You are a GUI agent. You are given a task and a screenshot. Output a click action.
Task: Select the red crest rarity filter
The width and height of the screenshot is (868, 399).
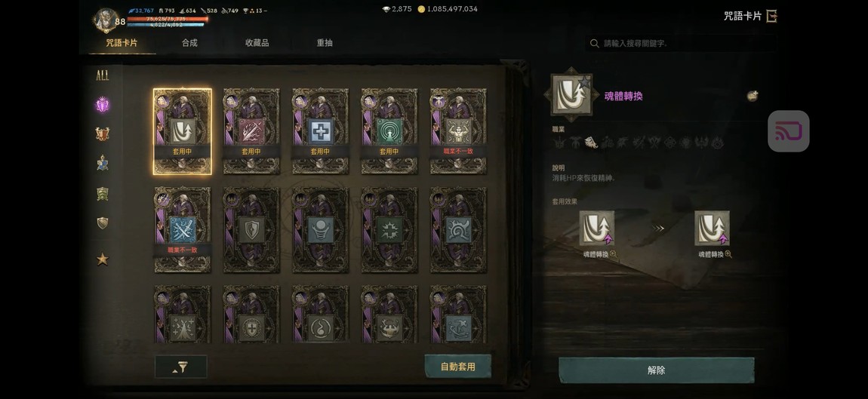103,134
